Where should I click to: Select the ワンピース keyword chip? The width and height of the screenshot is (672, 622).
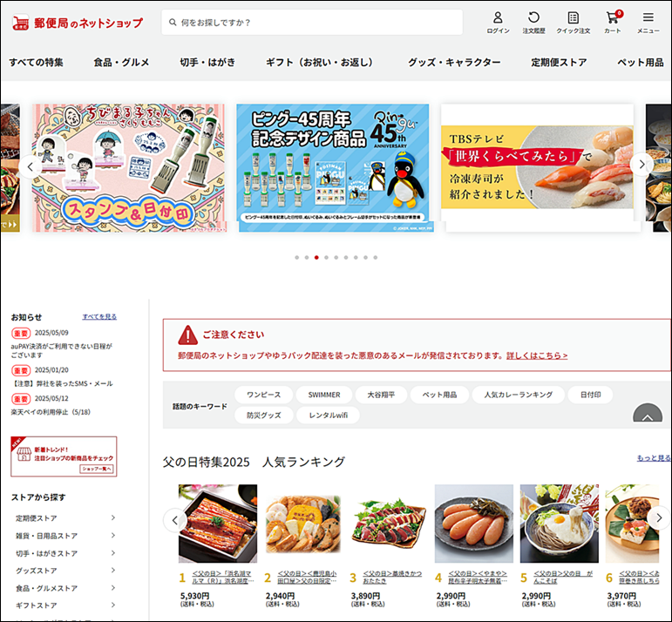click(x=263, y=395)
